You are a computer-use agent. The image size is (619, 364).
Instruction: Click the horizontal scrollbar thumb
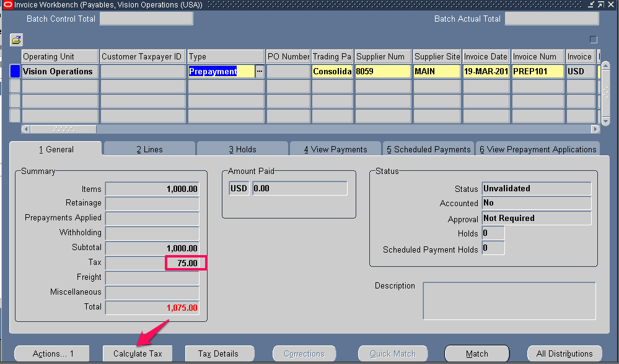tap(63, 129)
